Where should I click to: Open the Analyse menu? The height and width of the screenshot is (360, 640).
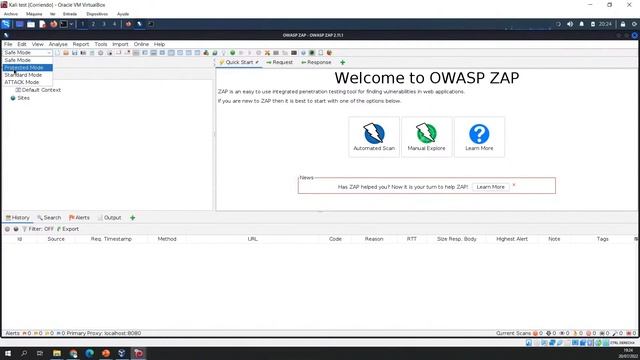coord(58,44)
